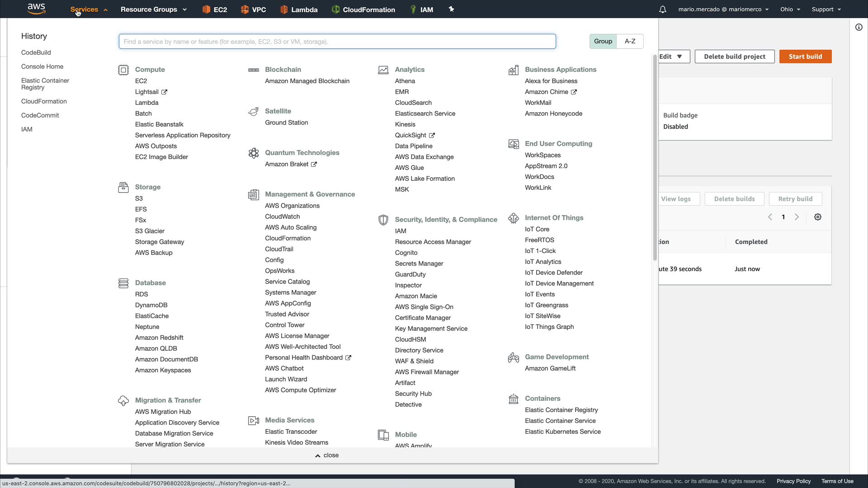
Task: Switch service listing to A-Z view
Action: coord(630,41)
